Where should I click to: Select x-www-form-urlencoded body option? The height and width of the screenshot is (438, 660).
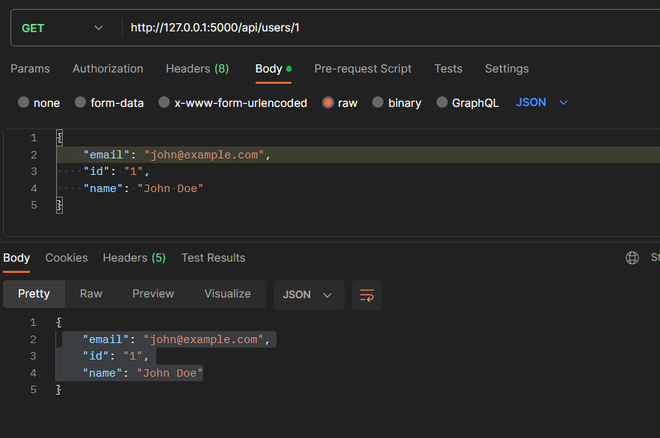pyautogui.click(x=164, y=103)
